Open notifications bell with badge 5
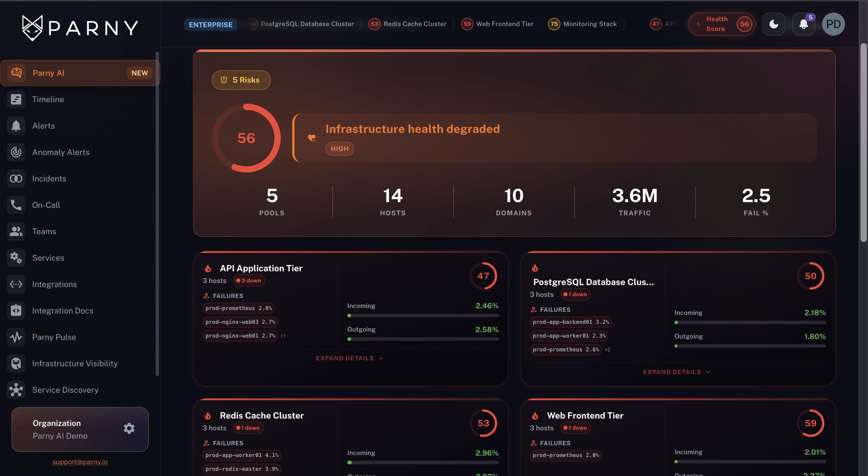868x476 pixels. tap(804, 24)
